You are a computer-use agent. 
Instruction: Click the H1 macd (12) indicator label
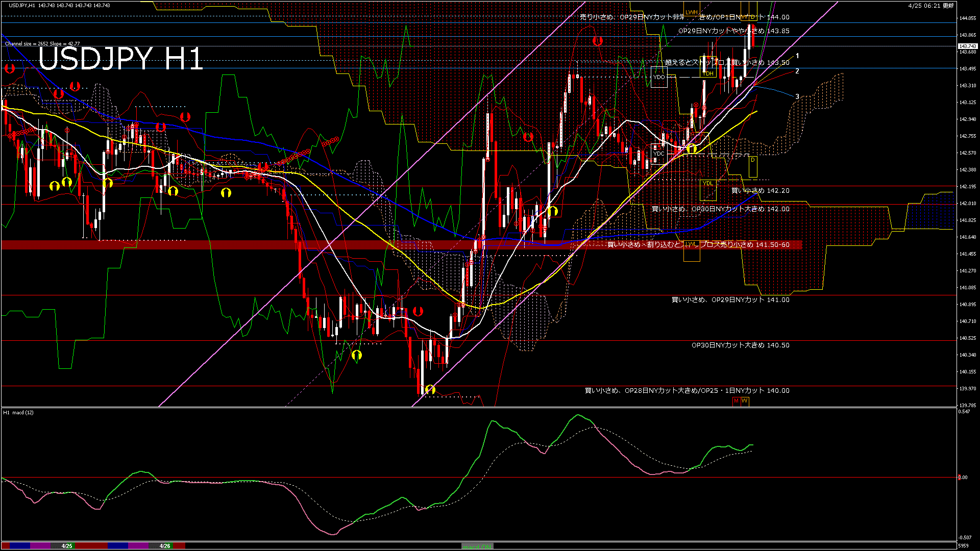point(18,412)
